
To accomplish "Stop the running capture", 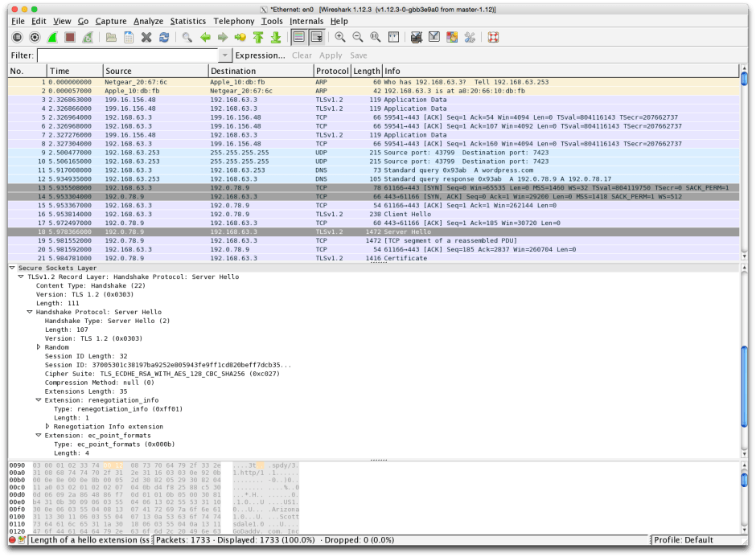I will coord(69,37).
